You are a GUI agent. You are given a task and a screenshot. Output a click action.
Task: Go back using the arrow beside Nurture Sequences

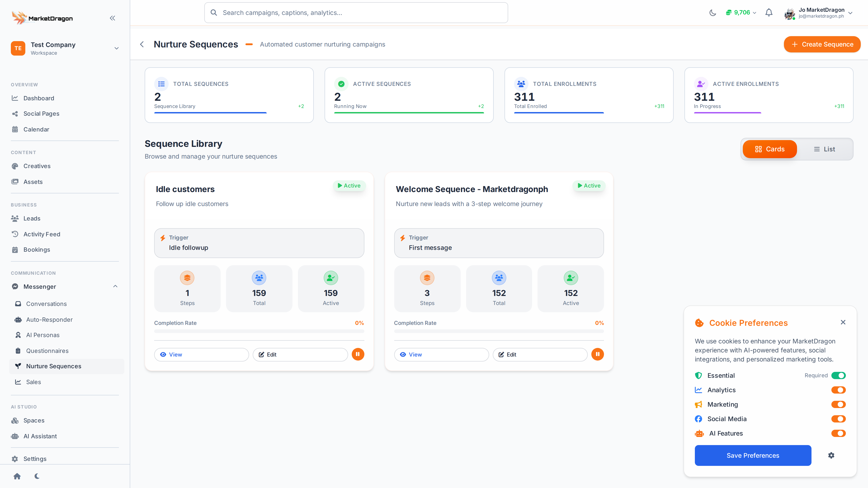pos(142,45)
